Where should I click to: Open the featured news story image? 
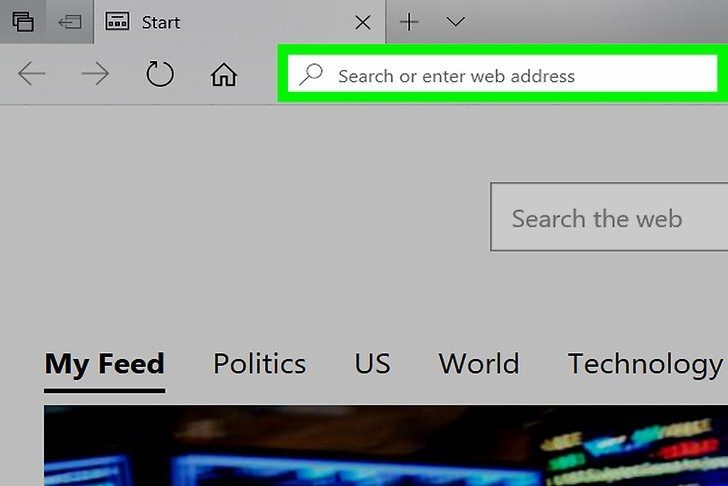click(x=386, y=446)
